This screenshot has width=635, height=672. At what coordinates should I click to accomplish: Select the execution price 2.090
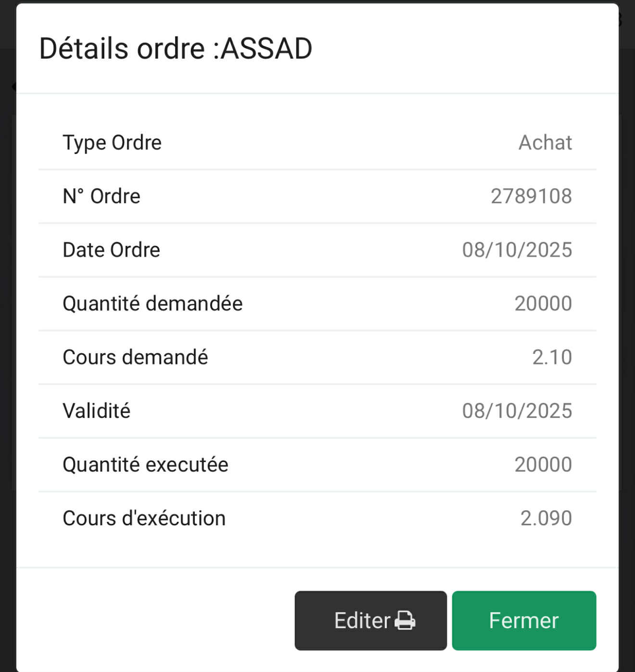tap(546, 518)
